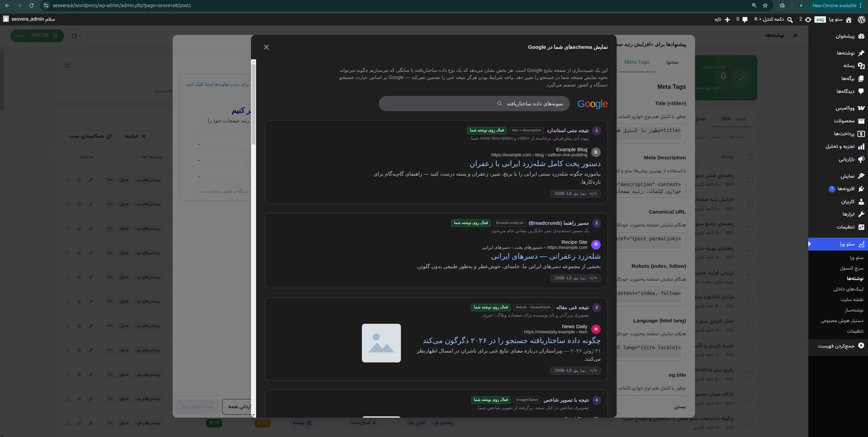The image size is (868, 437).
Task: Expand the middle chevron row in the comparison panel
Action: click(199, 160)
